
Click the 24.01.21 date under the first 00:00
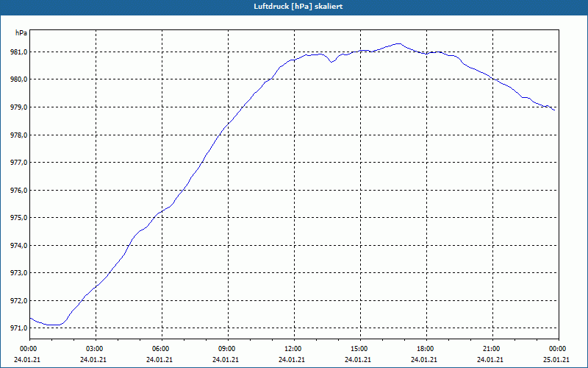point(27,360)
